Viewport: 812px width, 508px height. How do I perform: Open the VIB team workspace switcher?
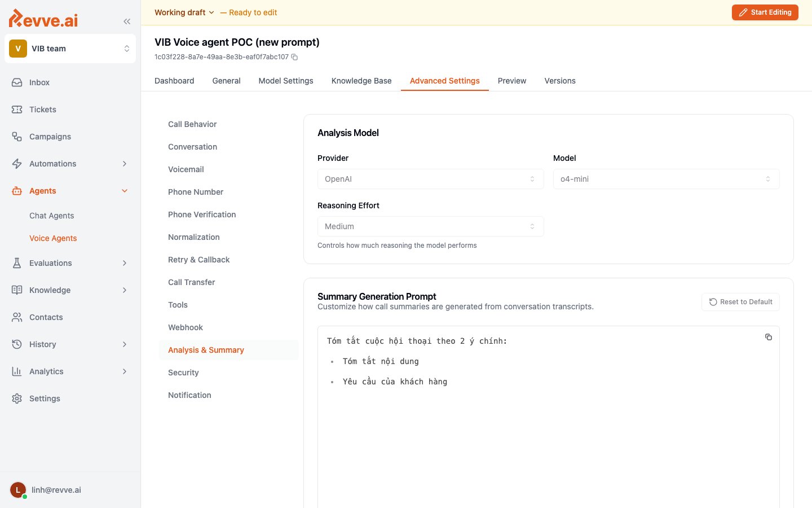[x=70, y=49]
